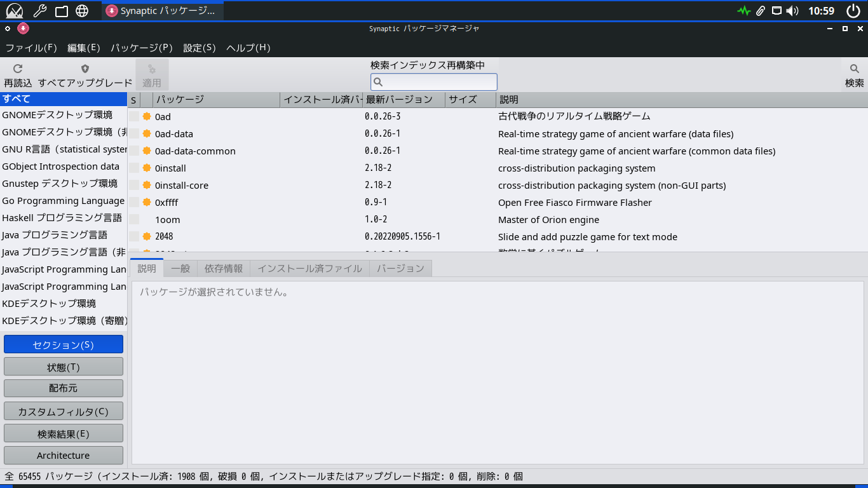Open the パッケージ(P) menu
The height and width of the screenshot is (488, 868).
click(x=142, y=48)
